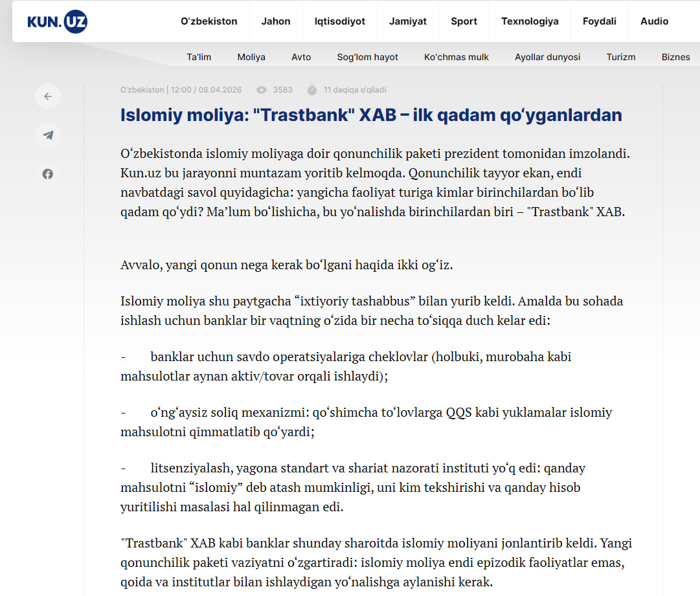Open the Ayollar dunyosi subcategory
The image size is (700, 596).
click(x=547, y=57)
